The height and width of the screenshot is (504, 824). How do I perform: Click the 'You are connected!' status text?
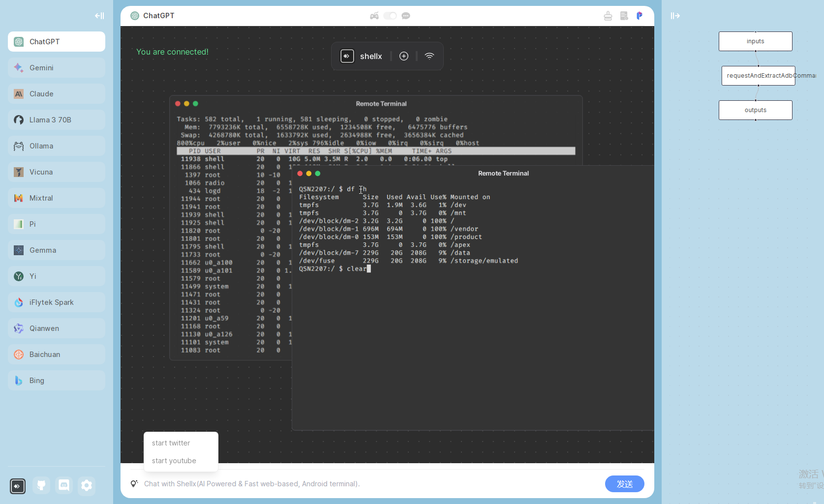(x=172, y=52)
